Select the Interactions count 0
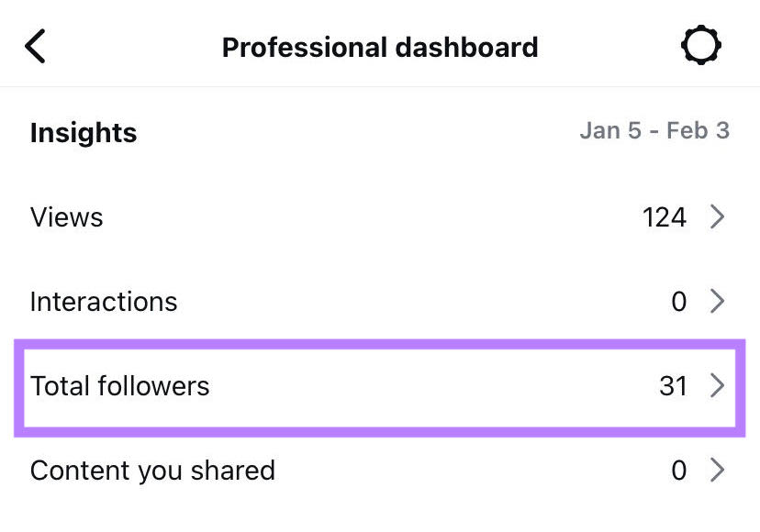 coord(679,302)
